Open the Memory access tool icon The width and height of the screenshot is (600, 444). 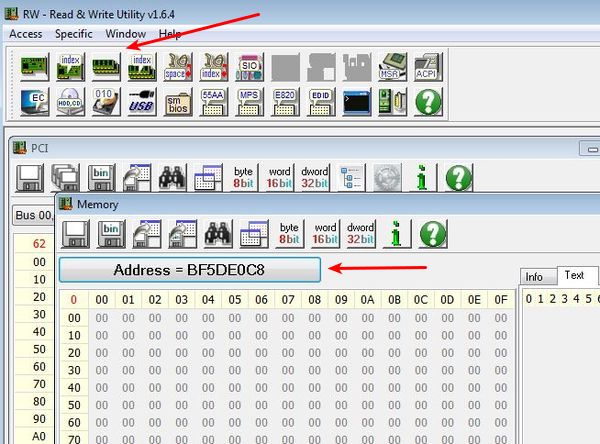(106, 67)
